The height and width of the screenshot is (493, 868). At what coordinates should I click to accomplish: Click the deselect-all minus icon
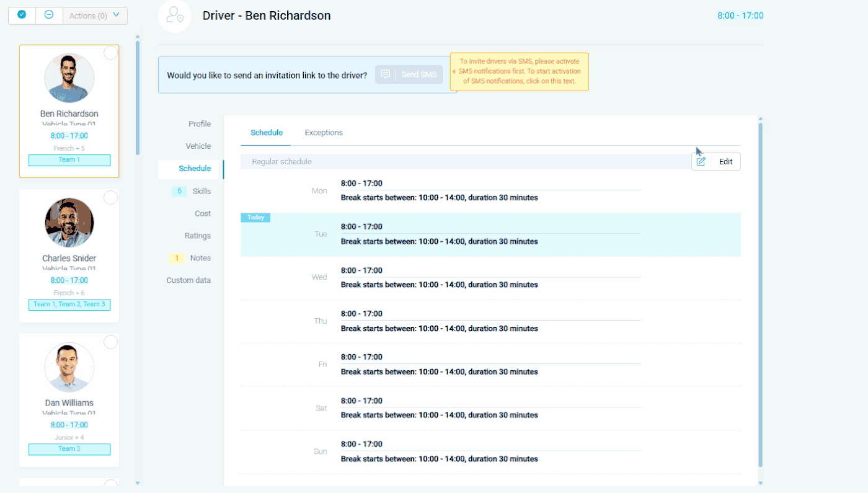tap(49, 15)
